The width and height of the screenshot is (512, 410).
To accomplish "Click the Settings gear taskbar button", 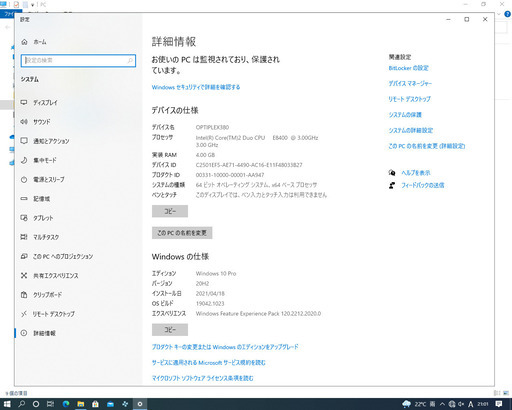I will click(x=140, y=404).
